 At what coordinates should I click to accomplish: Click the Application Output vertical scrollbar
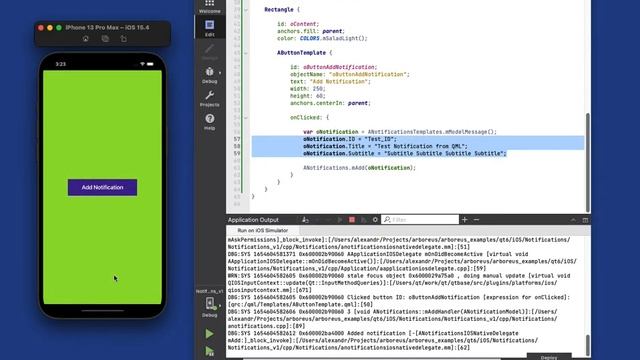tap(588, 345)
